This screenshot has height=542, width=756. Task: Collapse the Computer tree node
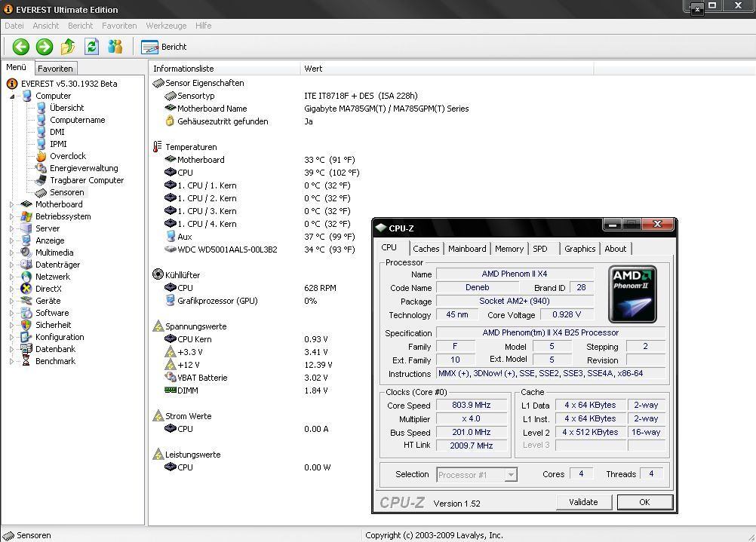coord(12,96)
